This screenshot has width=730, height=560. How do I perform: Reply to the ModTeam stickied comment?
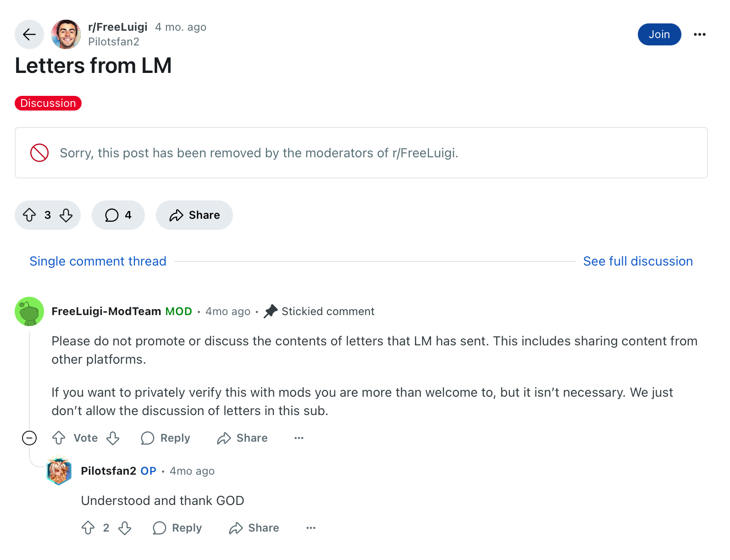coord(166,438)
